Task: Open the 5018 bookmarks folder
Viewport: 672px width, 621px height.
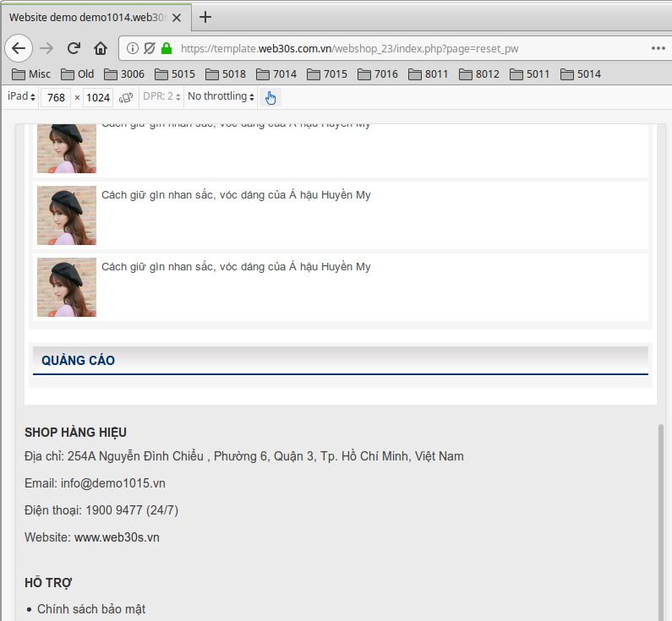Action: coord(226,74)
